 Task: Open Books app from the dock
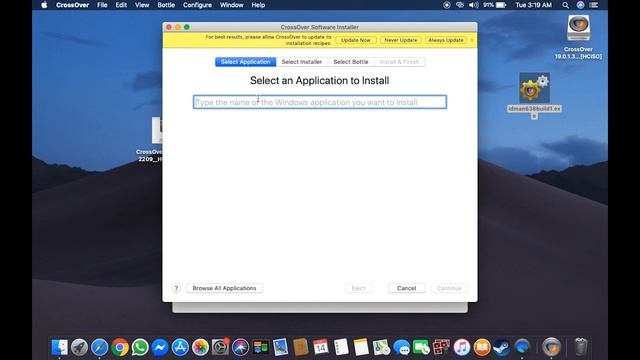click(482, 347)
